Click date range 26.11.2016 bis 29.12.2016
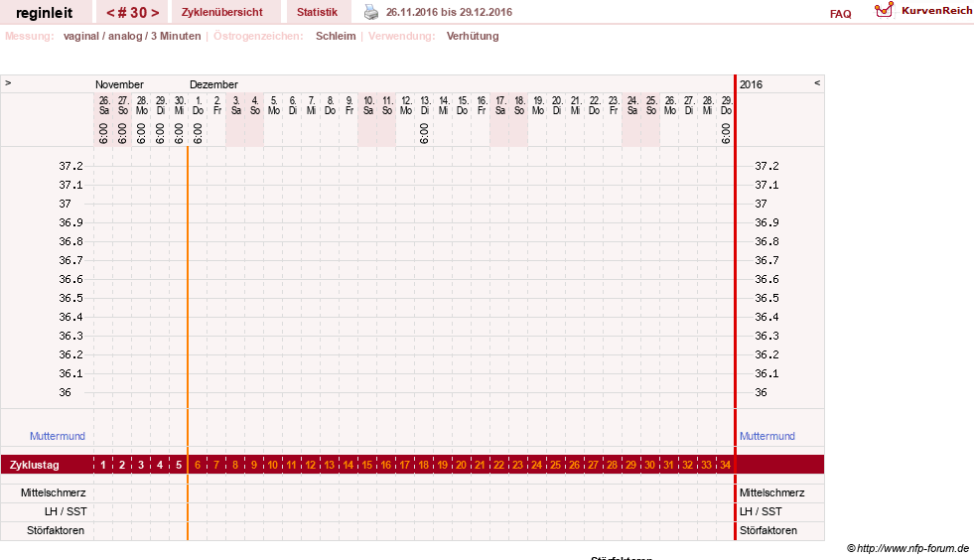 point(449,12)
